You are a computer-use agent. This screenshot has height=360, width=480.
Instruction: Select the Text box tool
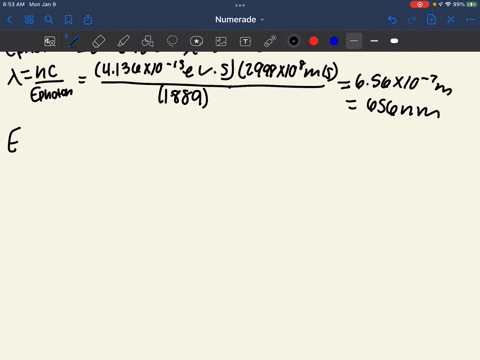(245, 41)
